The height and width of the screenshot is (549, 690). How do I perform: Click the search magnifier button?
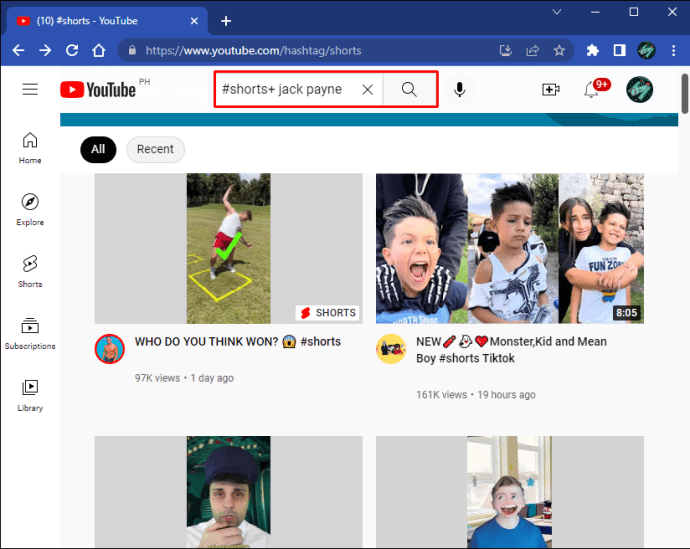[409, 90]
